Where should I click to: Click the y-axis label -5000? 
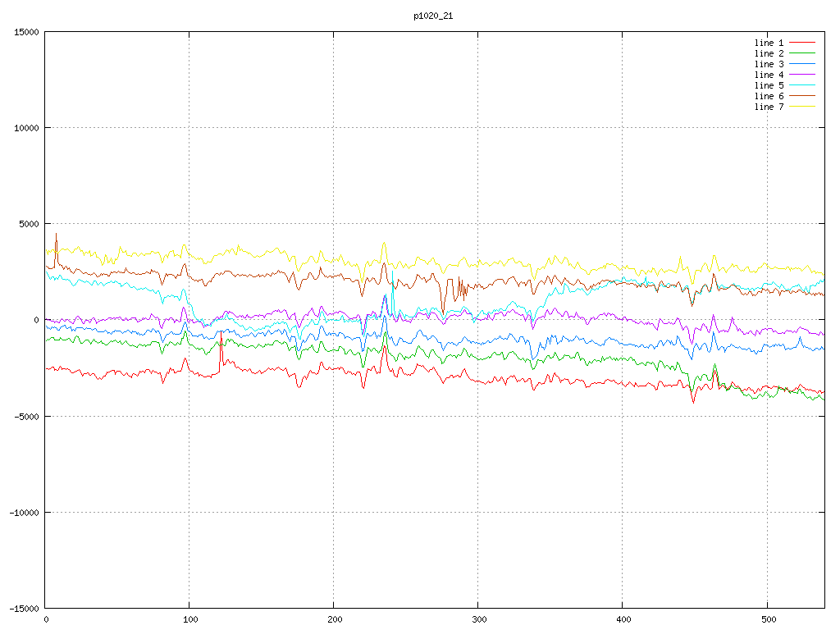coord(27,416)
